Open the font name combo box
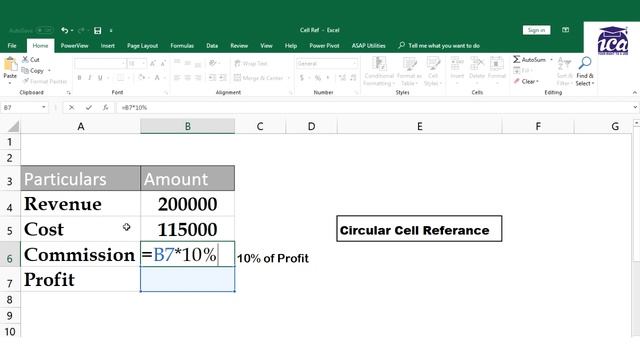This screenshot has width=640, height=360. coord(100,64)
